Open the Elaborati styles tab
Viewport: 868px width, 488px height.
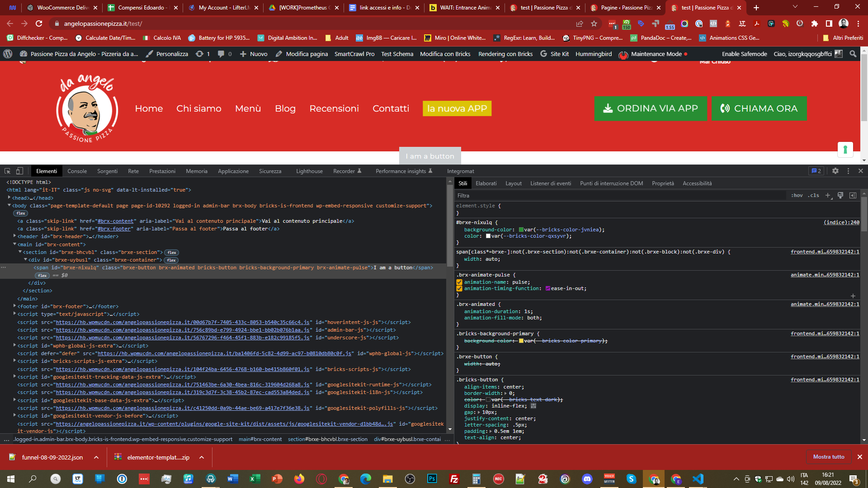pos(486,183)
